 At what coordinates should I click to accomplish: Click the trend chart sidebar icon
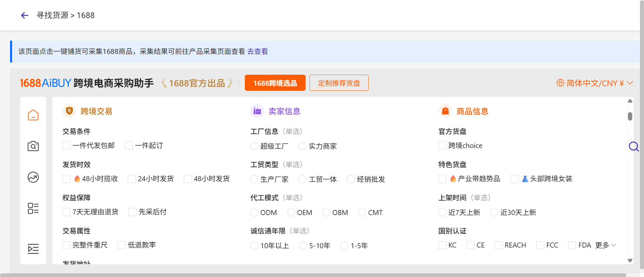(33, 177)
